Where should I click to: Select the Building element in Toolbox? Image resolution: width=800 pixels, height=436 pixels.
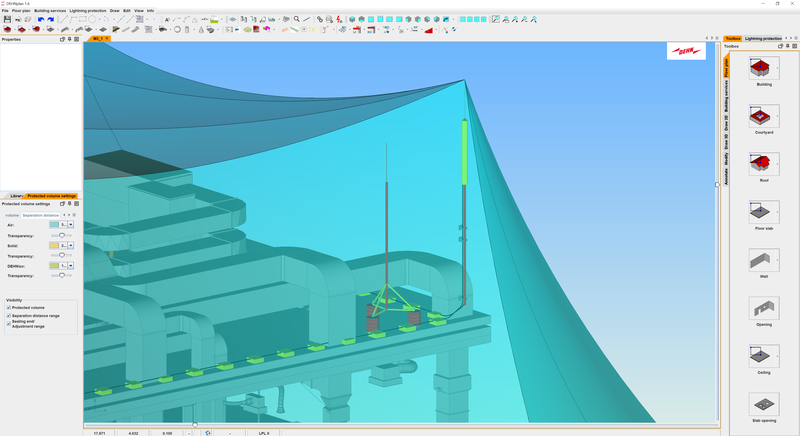[763, 68]
